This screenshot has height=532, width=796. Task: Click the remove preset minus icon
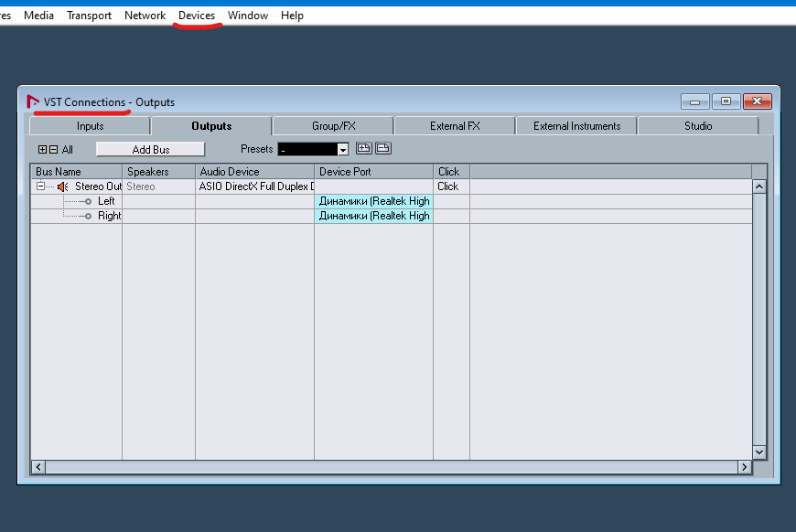(383, 148)
